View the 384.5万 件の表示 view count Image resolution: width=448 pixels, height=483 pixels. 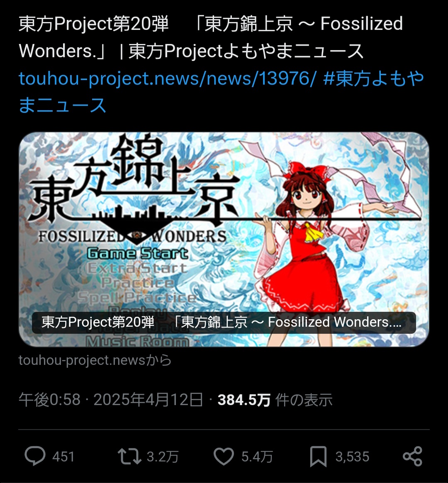click(x=275, y=400)
